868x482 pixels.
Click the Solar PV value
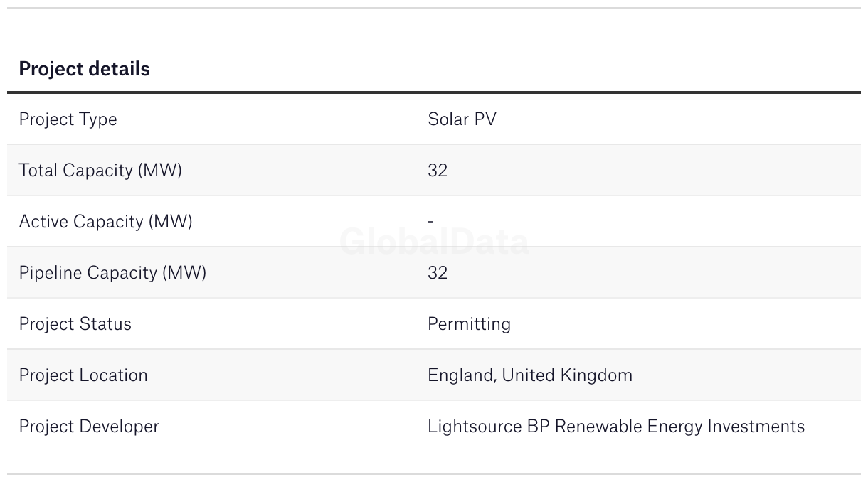[462, 119]
